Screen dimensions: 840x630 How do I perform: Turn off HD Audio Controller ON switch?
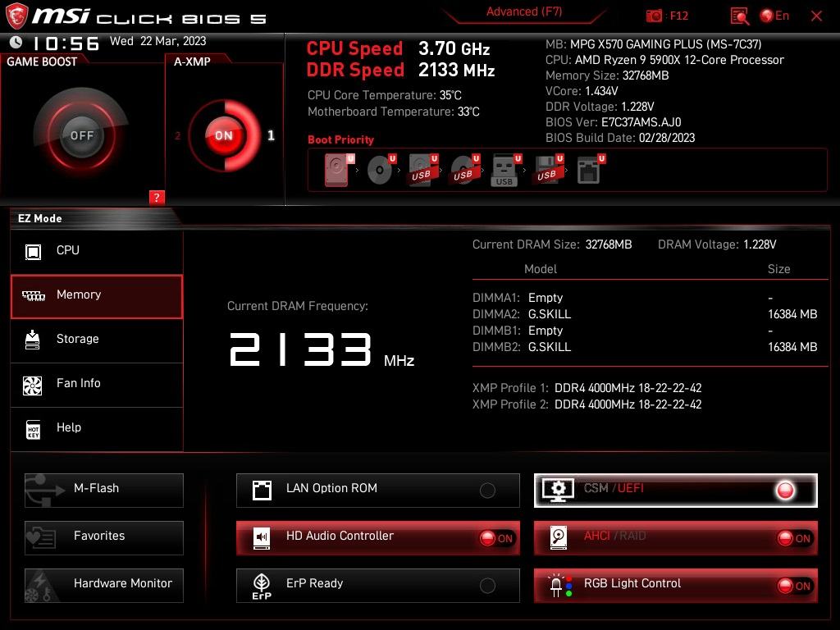click(496, 538)
